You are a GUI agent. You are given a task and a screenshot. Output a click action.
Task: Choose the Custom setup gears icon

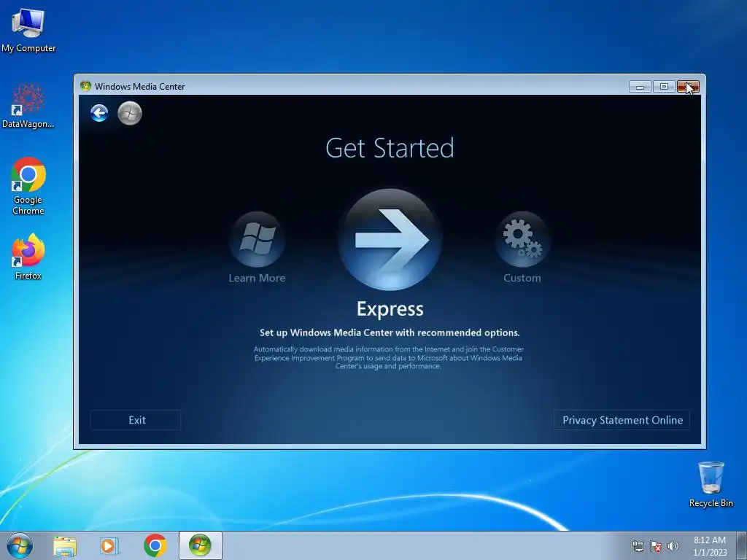tap(522, 239)
